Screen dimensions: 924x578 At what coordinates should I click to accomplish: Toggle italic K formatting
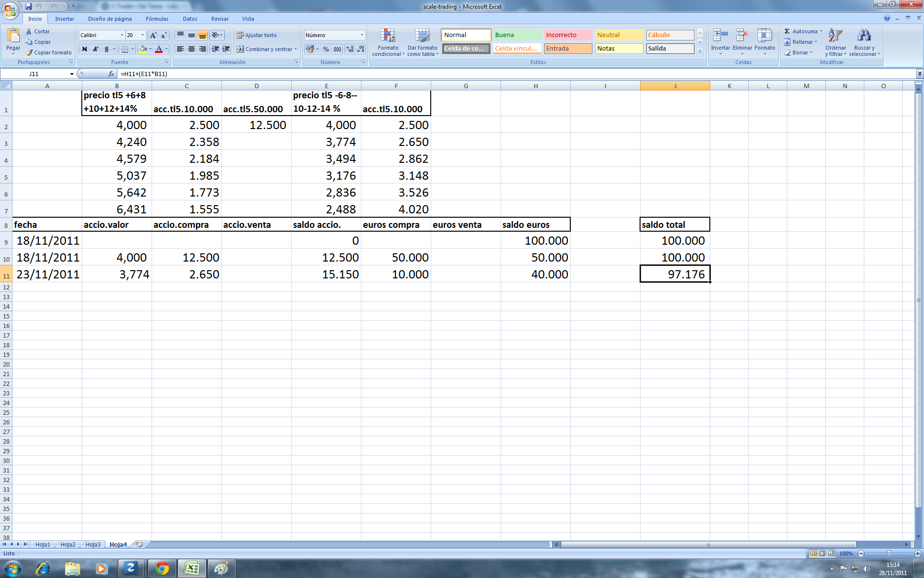tap(95, 49)
